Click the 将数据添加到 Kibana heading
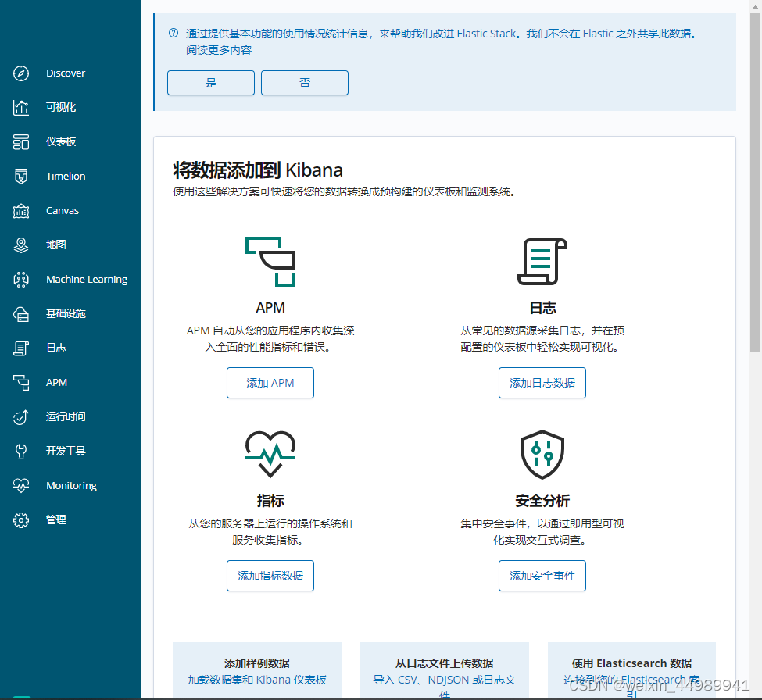762x700 pixels. [258, 170]
